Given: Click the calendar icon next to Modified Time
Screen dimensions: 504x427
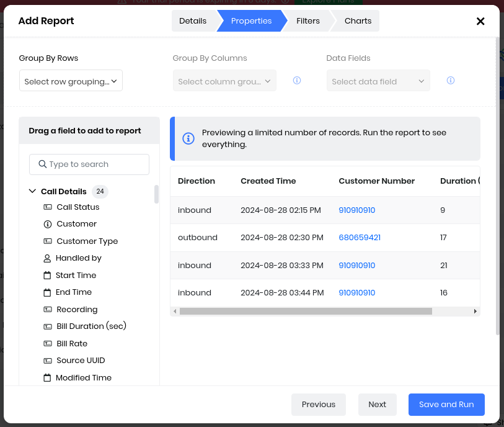Looking at the screenshot, I should coord(47,378).
